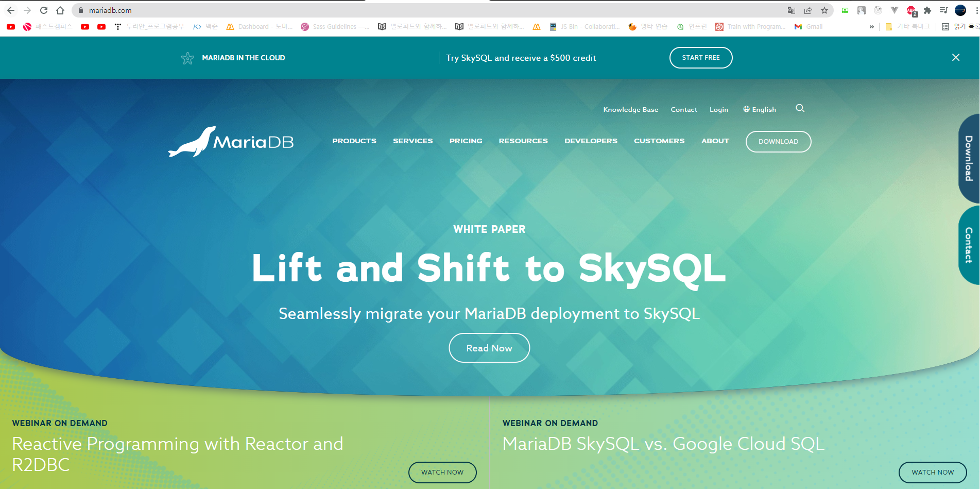Open the 읽기 목록 reading list
This screenshot has height=489, width=980.
click(x=960, y=27)
